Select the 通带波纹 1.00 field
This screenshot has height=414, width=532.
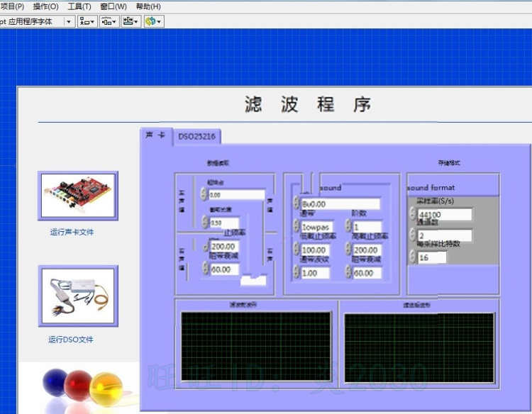[315, 274]
